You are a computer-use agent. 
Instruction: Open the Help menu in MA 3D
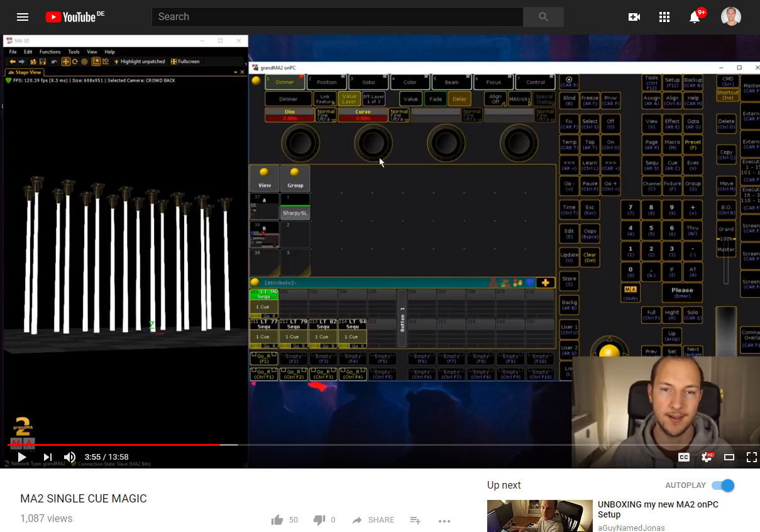coord(110,52)
